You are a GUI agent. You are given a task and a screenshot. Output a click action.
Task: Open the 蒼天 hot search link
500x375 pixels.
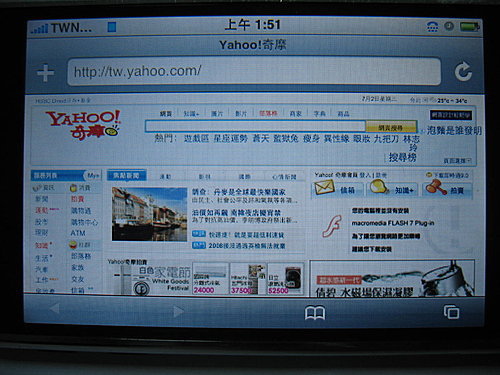click(x=261, y=138)
